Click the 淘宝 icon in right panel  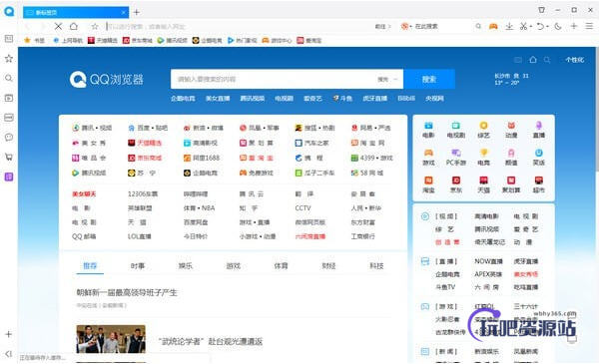(x=428, y=181)
